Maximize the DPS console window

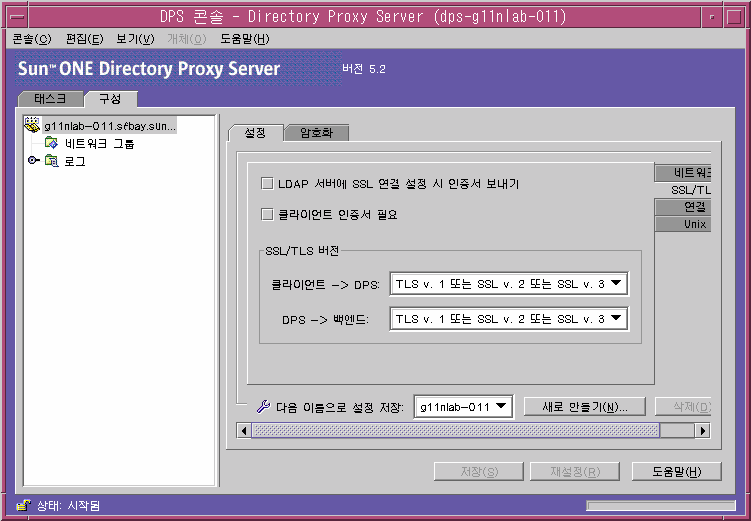[x=734, y=17]
